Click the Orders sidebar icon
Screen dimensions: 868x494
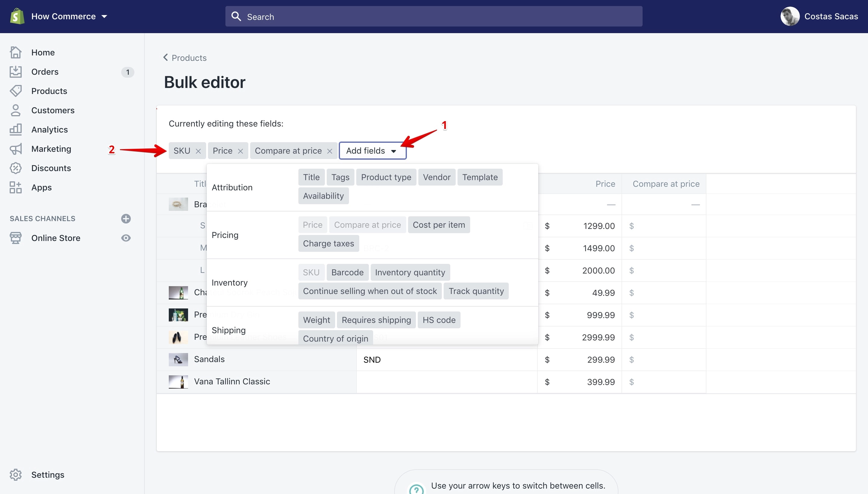(x=16, y=72)
